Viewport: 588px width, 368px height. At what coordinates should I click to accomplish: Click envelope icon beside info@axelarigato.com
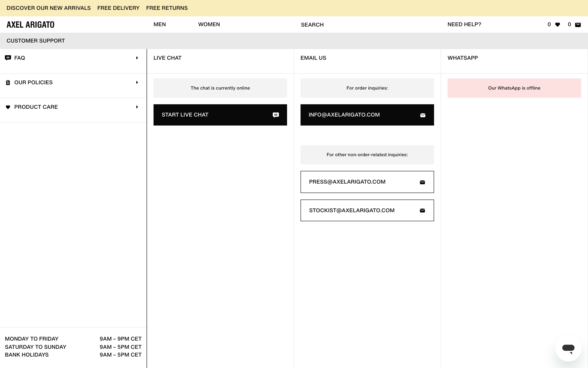click(423, 115)
